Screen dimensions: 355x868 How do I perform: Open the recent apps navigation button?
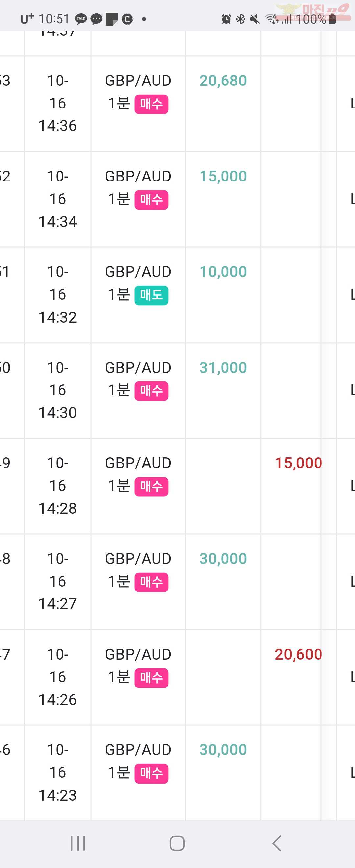coord(78,843)
